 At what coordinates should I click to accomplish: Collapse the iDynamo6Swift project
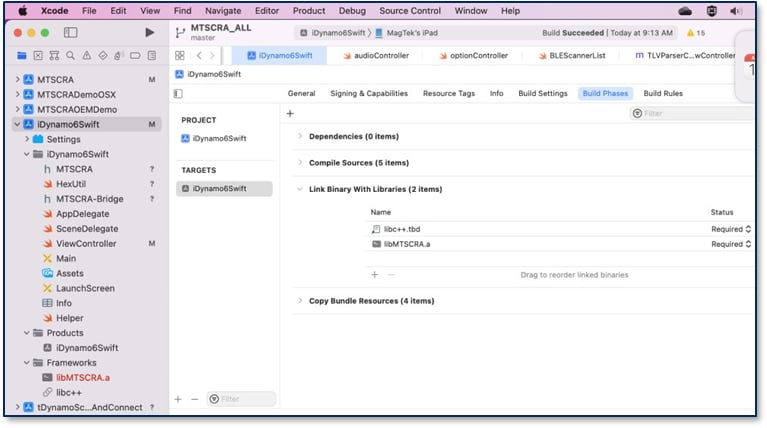click(x=18, y=124)
